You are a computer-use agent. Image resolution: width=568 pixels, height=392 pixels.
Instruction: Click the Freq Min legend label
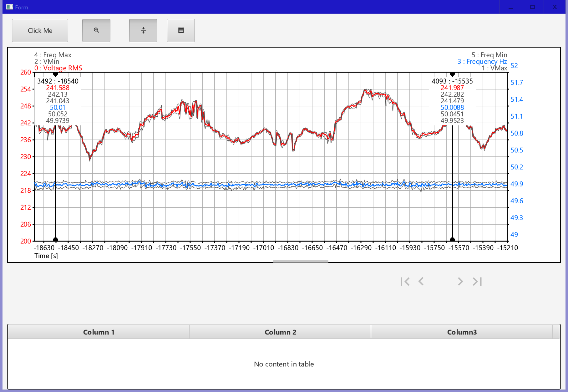click(490, 55)
